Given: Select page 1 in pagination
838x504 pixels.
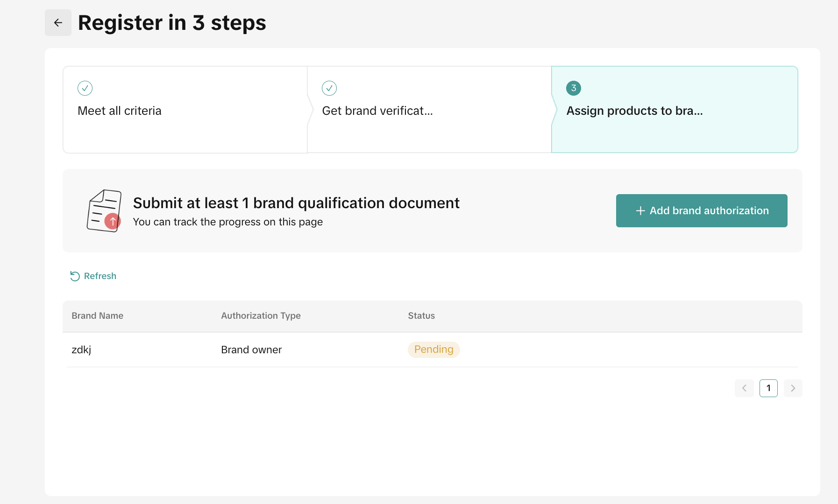Looking at the screenshot, I should [x=768, y=388].
